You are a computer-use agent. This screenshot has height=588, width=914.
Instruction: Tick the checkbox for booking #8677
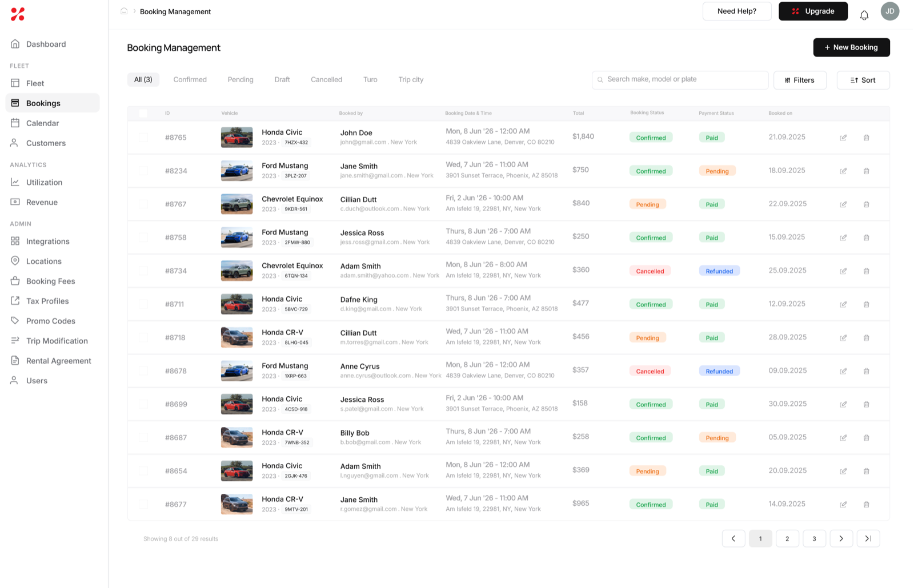143,505
